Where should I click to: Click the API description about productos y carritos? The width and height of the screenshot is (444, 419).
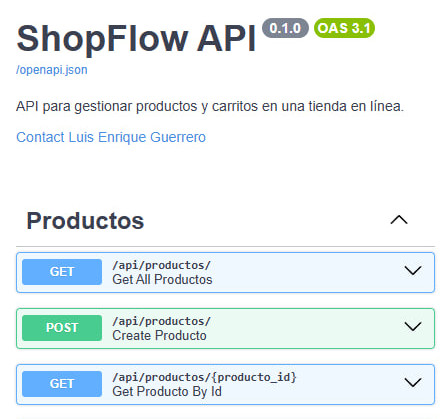(x=210, y=107)
